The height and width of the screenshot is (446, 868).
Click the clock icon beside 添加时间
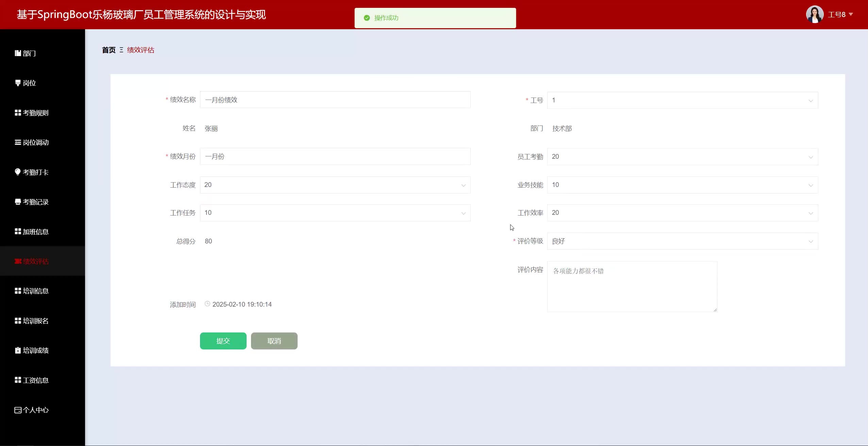pyautogui.click(x=207, y=304)
